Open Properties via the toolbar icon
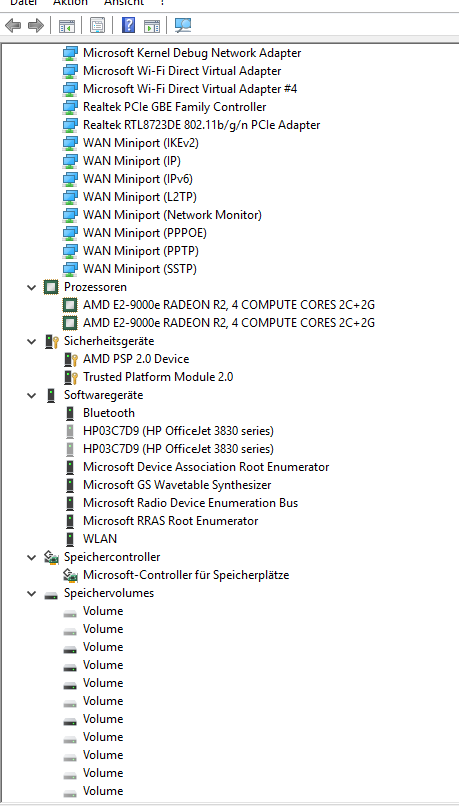This screenshot has height=806, width=459. tap(97, 25)
